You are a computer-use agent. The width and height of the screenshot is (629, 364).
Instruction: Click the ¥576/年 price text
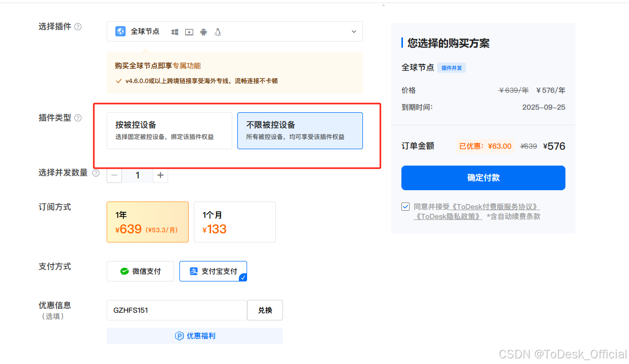coord(551,90)
